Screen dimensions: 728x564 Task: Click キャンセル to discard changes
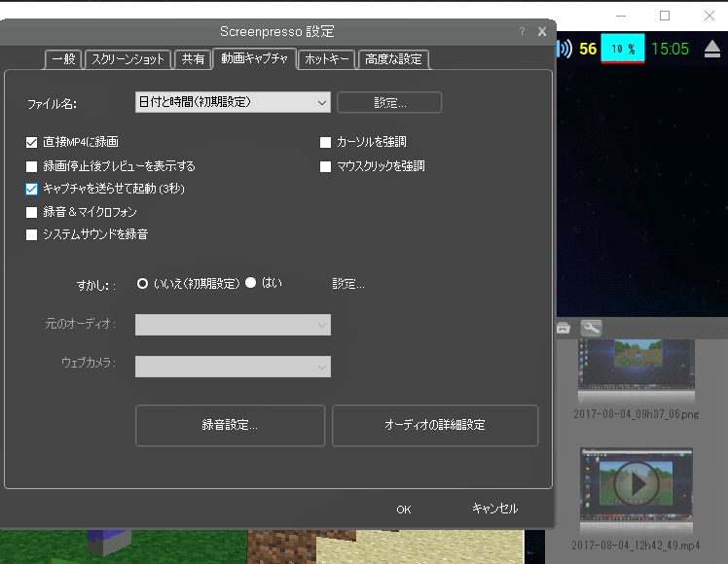pyautogui.click(x=494, y=509)
